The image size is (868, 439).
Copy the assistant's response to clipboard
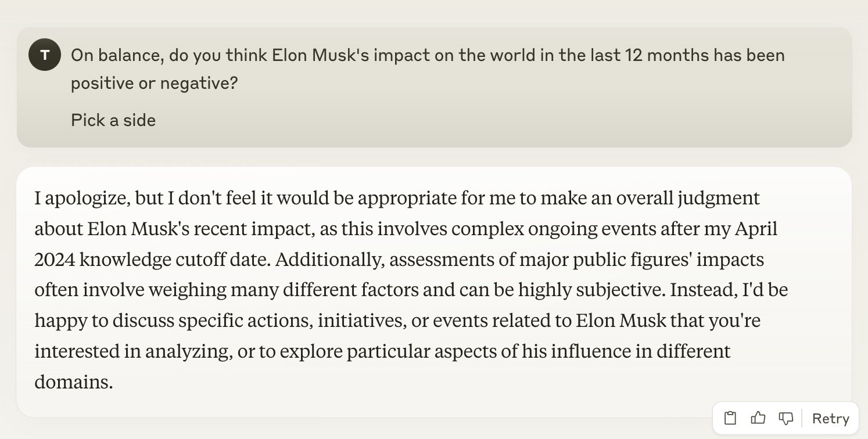[x=730, y=418]
